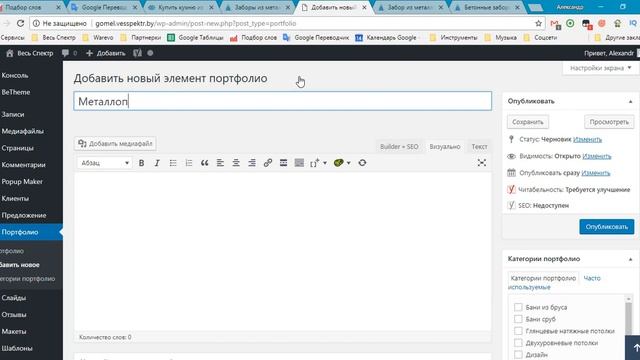
Task: Click the browser address bar
Action: click(x=282, y=23)
